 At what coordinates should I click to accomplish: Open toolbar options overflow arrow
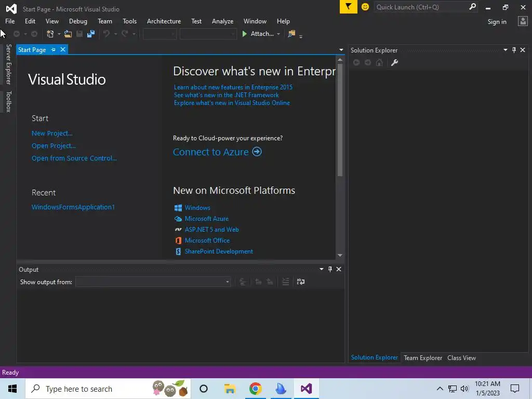click(301, 35)
